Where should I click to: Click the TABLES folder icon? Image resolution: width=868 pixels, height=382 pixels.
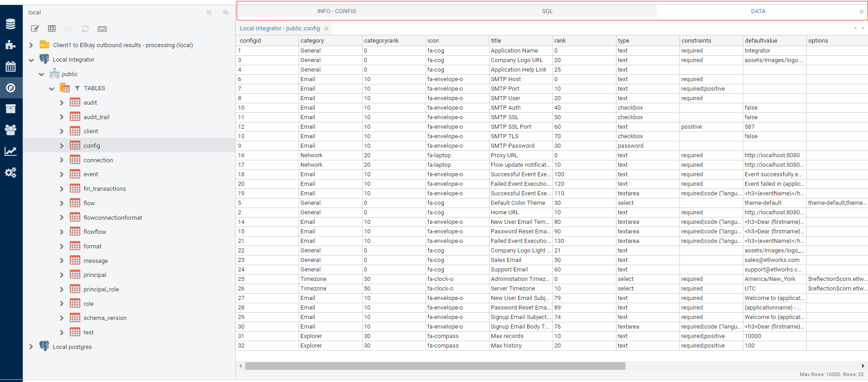(x=65, y=88)
